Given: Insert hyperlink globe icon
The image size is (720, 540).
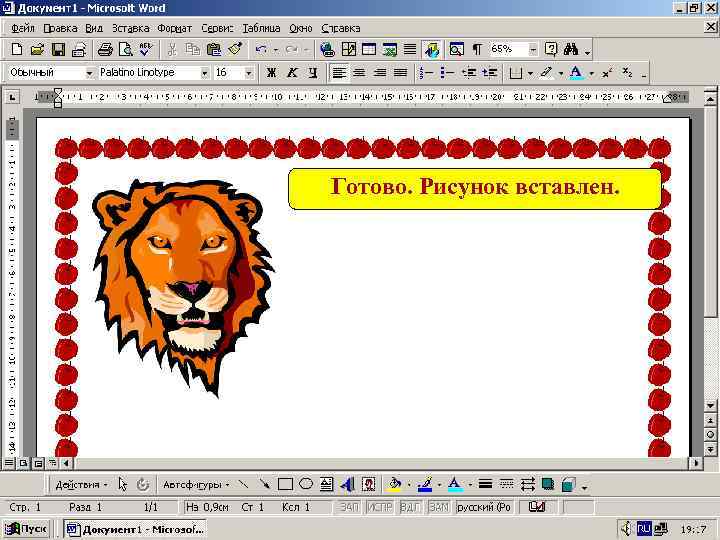Looking at the screenshot, I should (327, 49).
